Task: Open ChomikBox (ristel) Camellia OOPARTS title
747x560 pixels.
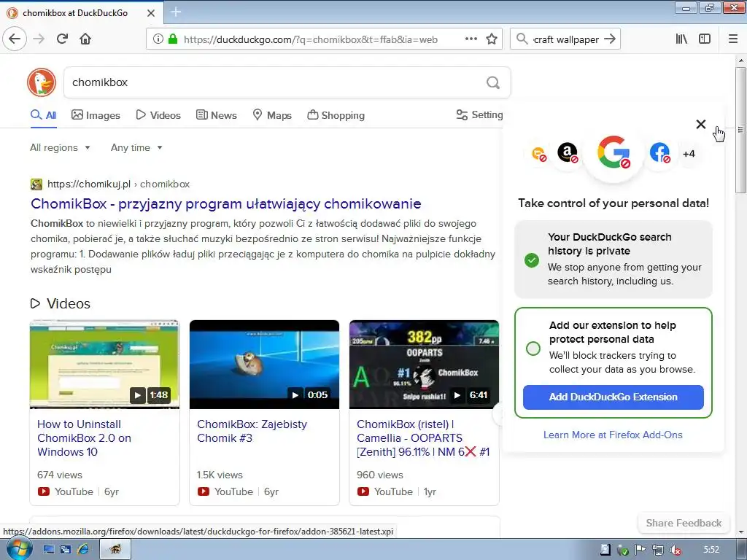Action: tap(423, 438)
